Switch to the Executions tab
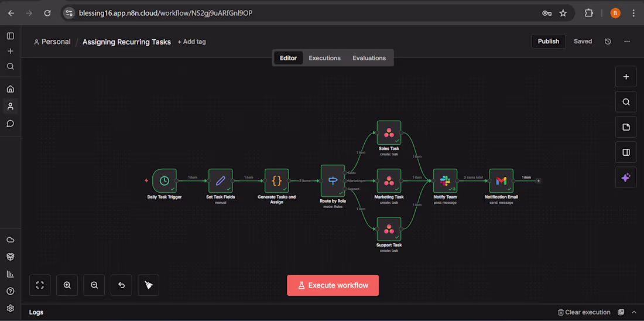Screen dimensions: 644x321 click(324, 58)
